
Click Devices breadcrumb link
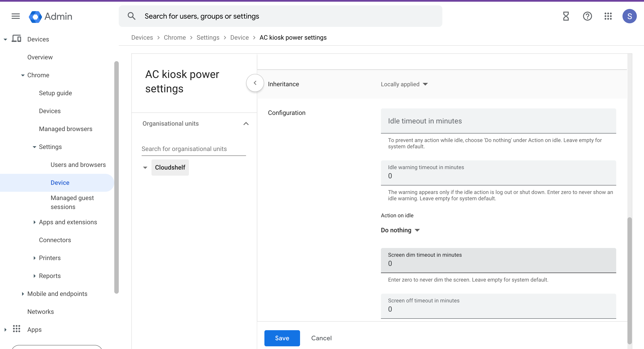(x=142, y=37)
